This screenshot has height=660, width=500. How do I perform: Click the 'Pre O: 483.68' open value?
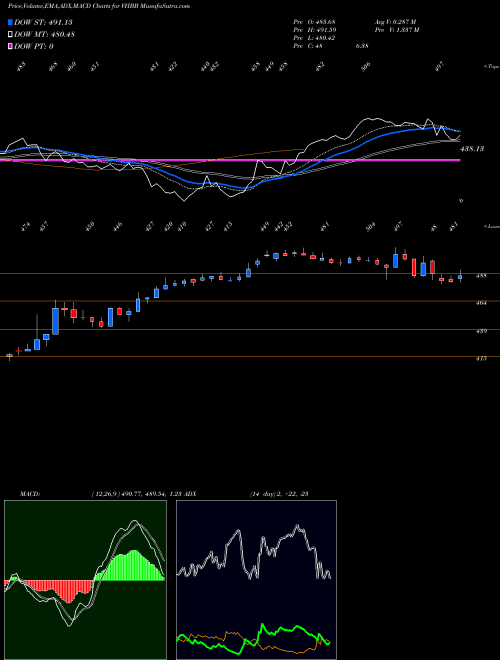314,21
